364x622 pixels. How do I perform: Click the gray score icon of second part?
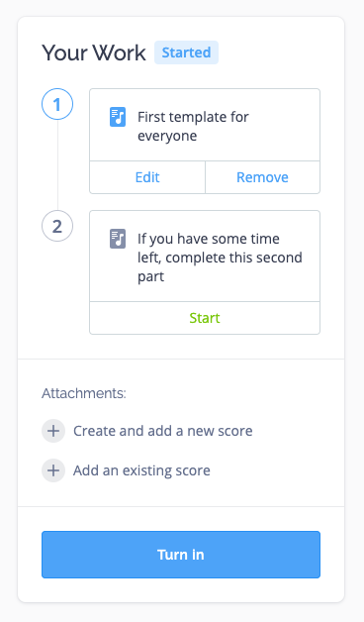tap(118, 239)
